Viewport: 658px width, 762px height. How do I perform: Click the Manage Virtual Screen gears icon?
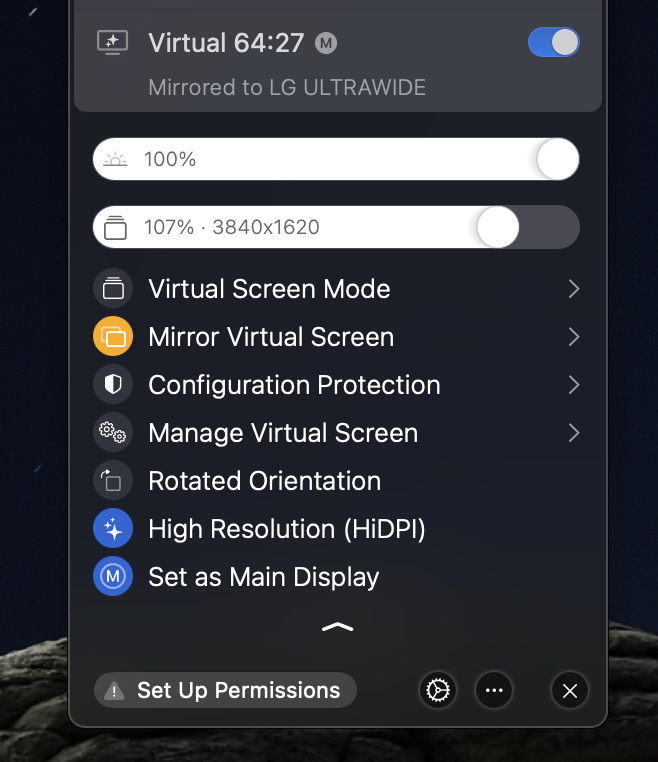coord(113,433)
